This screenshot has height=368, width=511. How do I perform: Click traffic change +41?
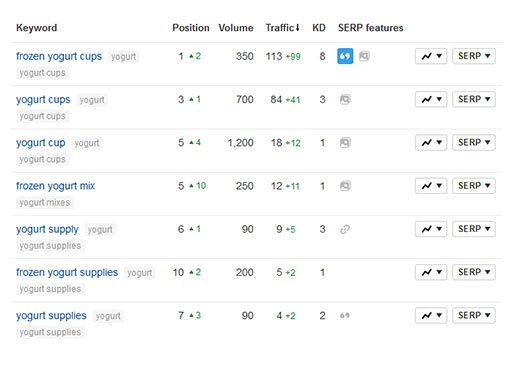[293, 100]
